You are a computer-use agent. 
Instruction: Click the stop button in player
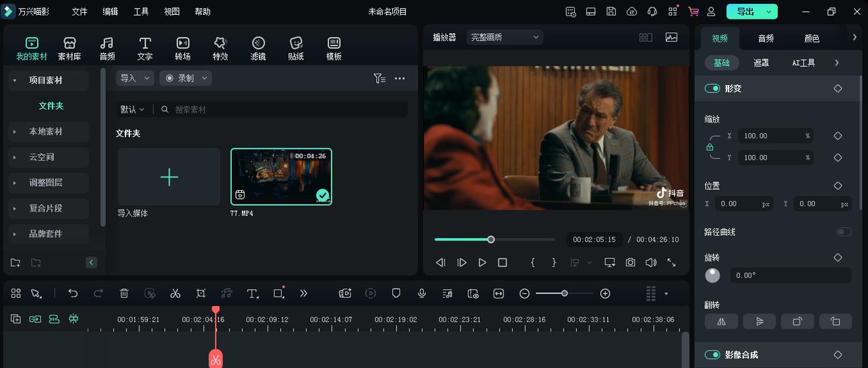click(x=502, y=262)
